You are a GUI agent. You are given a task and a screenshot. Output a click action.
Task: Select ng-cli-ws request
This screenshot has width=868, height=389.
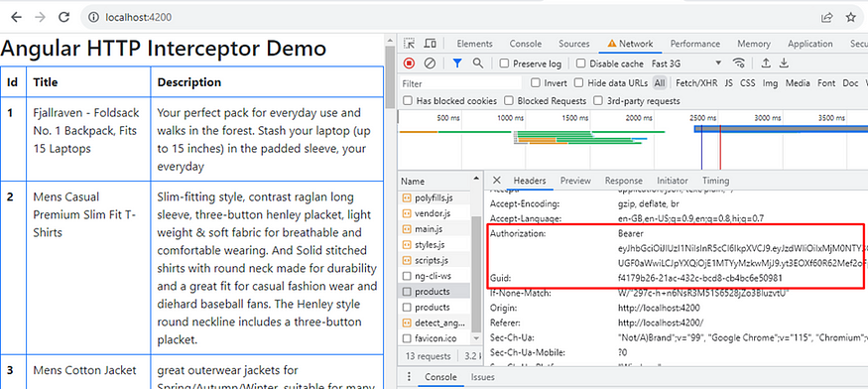(x=434, y=276)
